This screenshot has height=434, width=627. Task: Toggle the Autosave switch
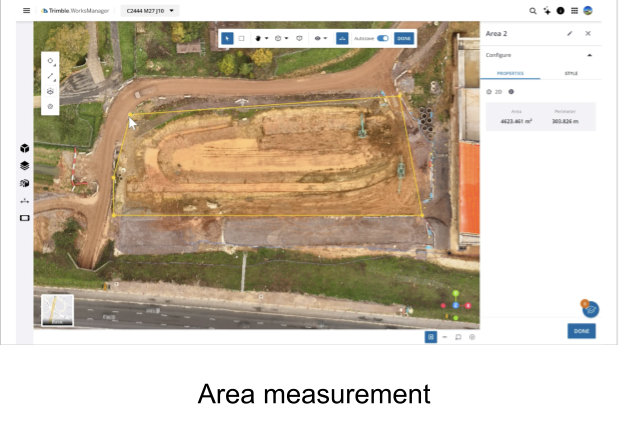coord(382,38)
